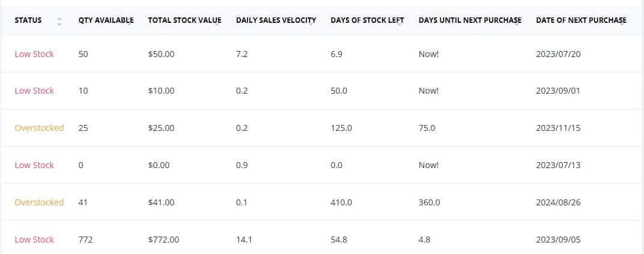Screen dimensions: 644x254
Task: Select the 2024/08/26 next purchase date
Action: click(x=558, y=202)
